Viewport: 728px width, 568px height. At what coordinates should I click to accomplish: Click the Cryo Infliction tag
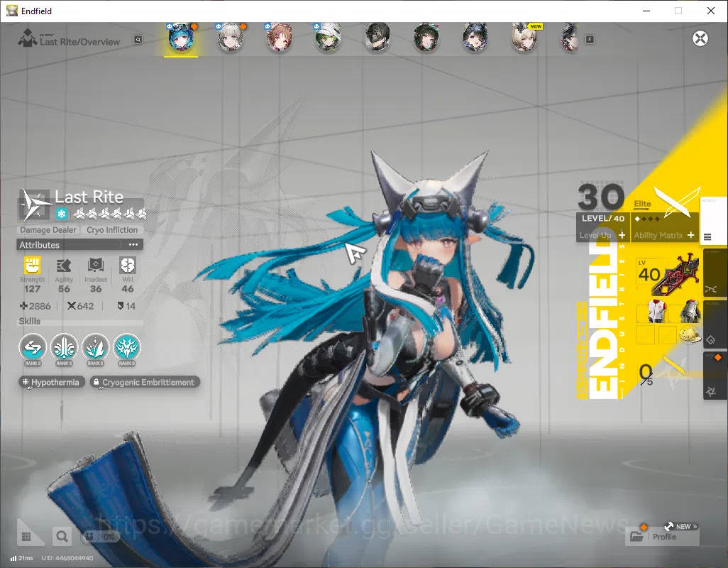point(112,230)
